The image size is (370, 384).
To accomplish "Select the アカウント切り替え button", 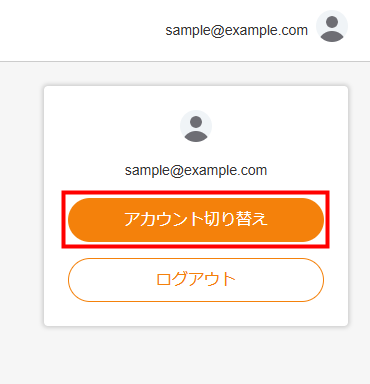I will [196, 220].
